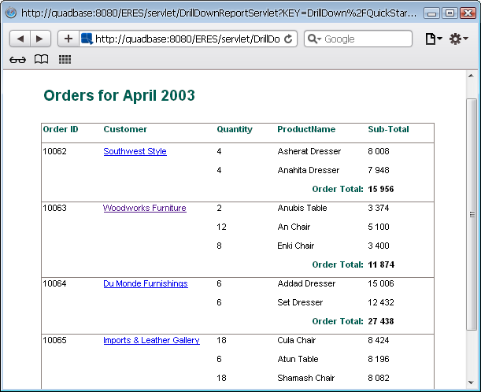Click the ProductName column header
The image size is (481, 392).
(306, 129)
